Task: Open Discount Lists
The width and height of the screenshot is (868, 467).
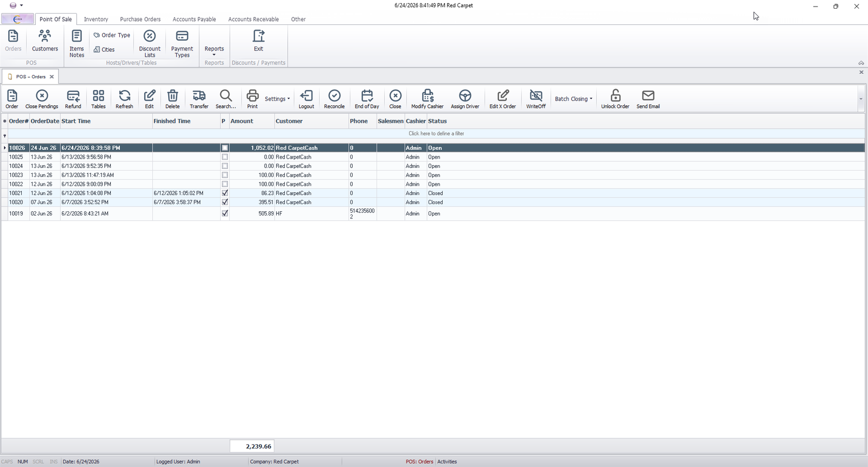Action: point(150,43)
